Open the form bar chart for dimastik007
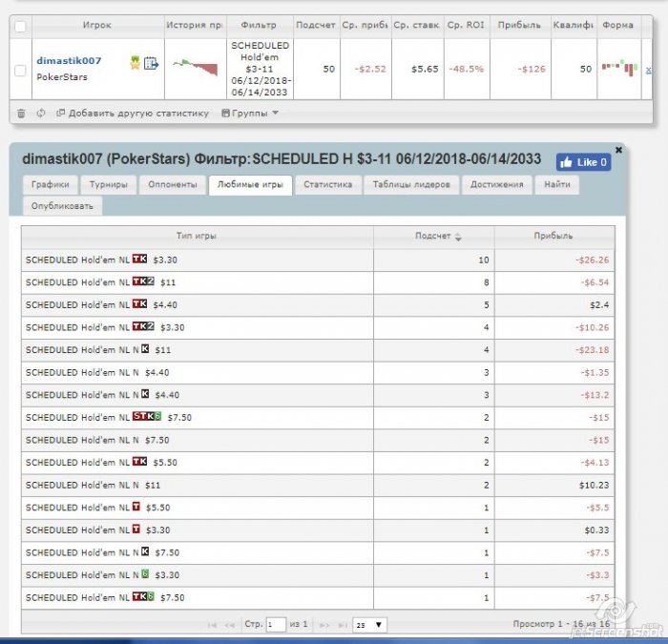 pos(619,68)
